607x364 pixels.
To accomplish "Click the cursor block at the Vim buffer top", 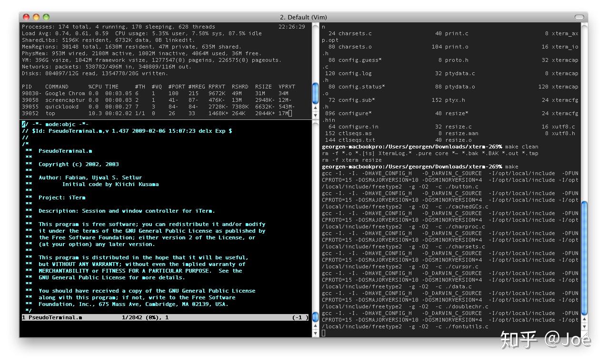I will coord(23,124).
